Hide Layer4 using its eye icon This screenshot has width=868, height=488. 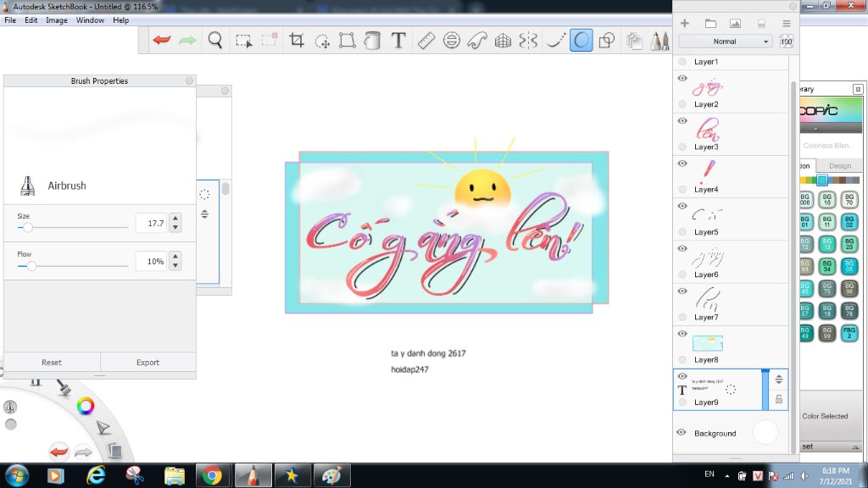(x=682, y=164)
